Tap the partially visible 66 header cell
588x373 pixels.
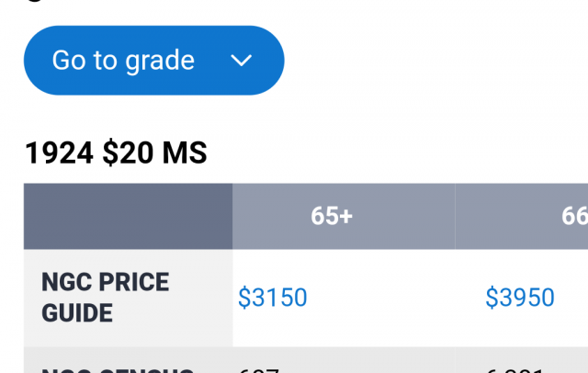pyautogui.click(x=574, y=216)
